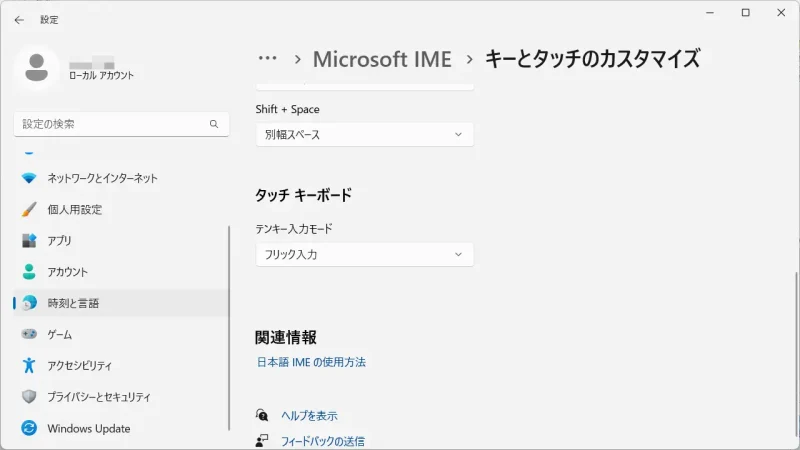Click the Windows Update sync icon

pyautogui.click(x=29, y=428)
